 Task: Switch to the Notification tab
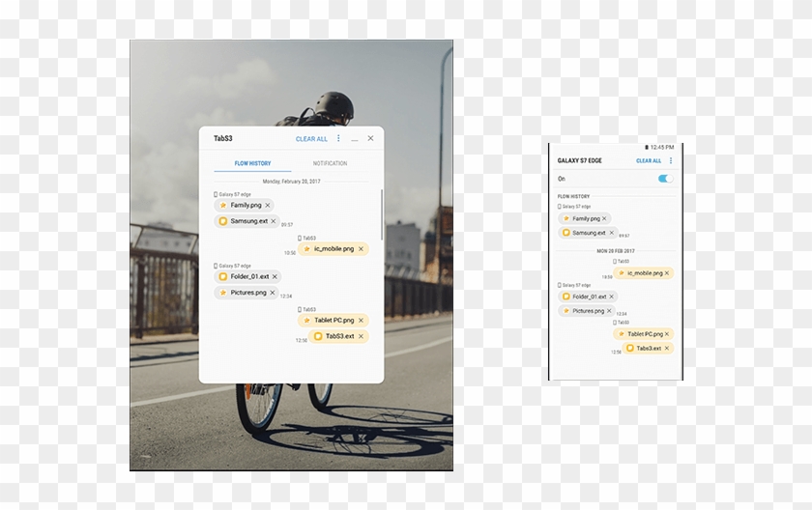[330, 163]
